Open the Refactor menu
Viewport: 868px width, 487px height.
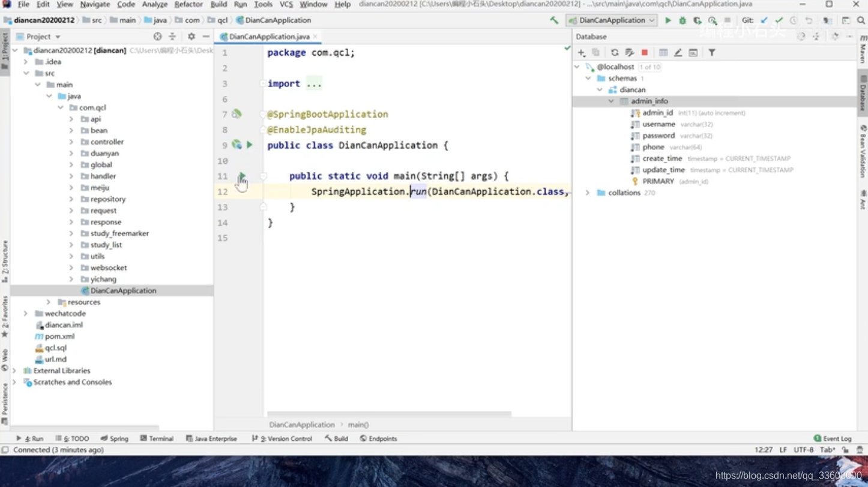188,4
